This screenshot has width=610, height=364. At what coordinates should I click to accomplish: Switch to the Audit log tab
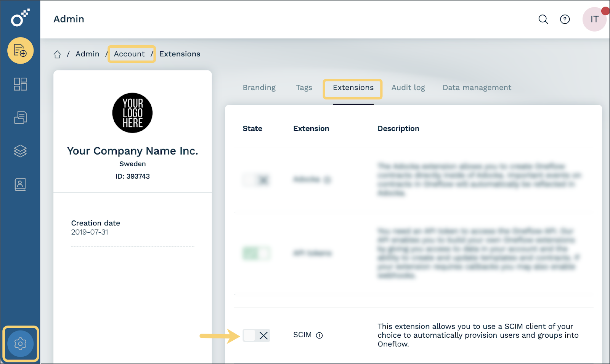tap(408, 88)
